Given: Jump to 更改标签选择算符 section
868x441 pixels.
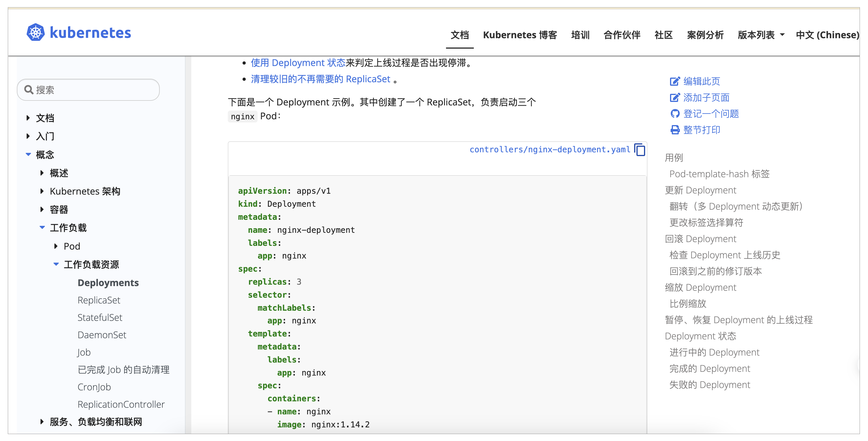Looking at the screenshot, I should coord(706,222).
